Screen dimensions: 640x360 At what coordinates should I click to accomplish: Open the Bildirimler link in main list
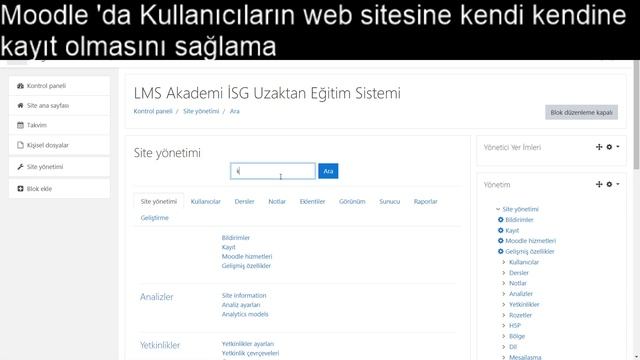236,238
